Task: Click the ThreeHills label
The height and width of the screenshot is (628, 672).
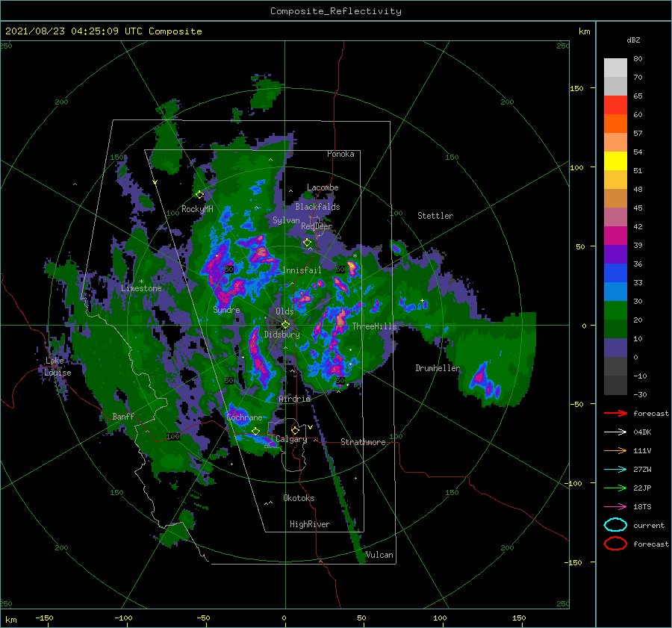Action: click(374, 326)
